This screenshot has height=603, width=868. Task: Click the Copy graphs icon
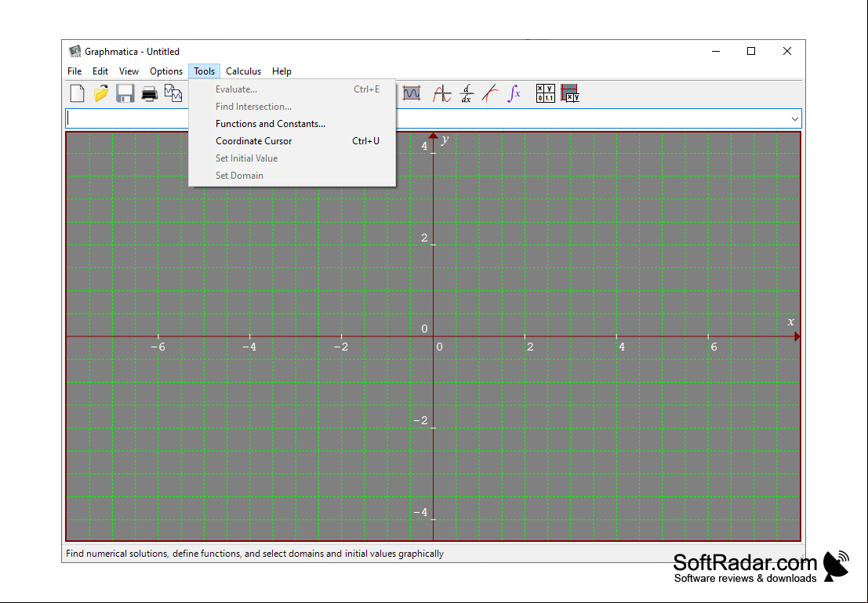click(173, 93)
